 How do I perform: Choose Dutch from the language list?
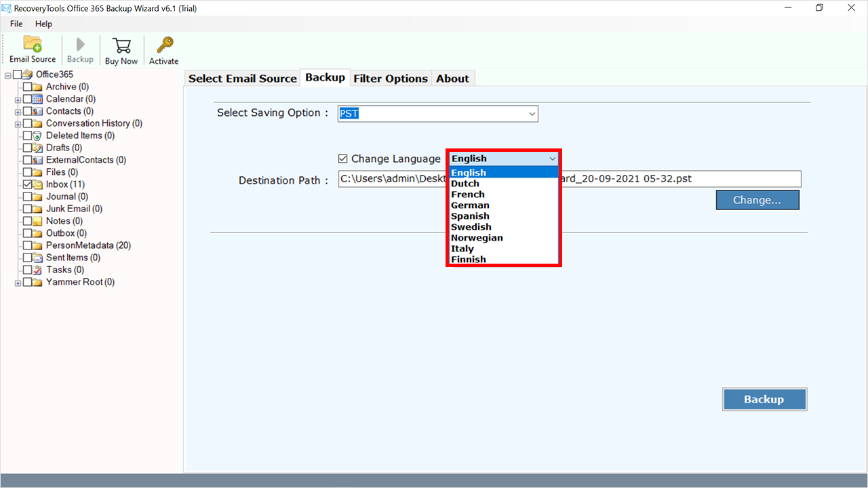click(x=503, y=184)
